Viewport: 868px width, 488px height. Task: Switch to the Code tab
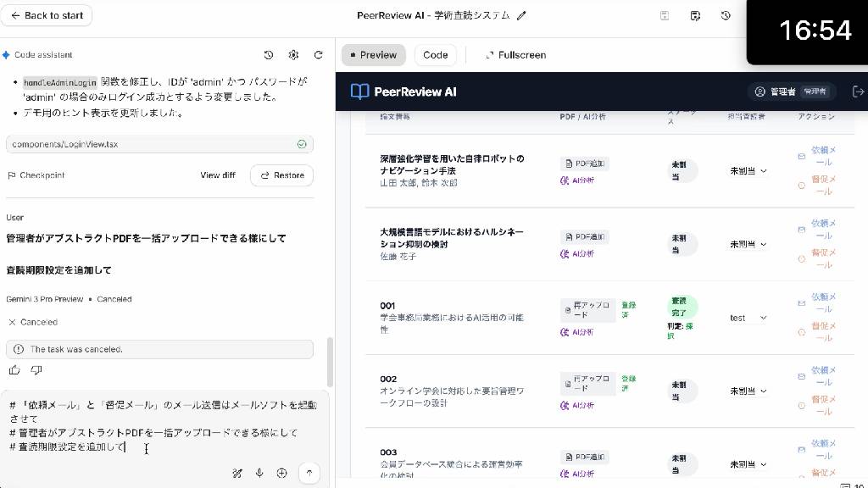coord(435,55)
